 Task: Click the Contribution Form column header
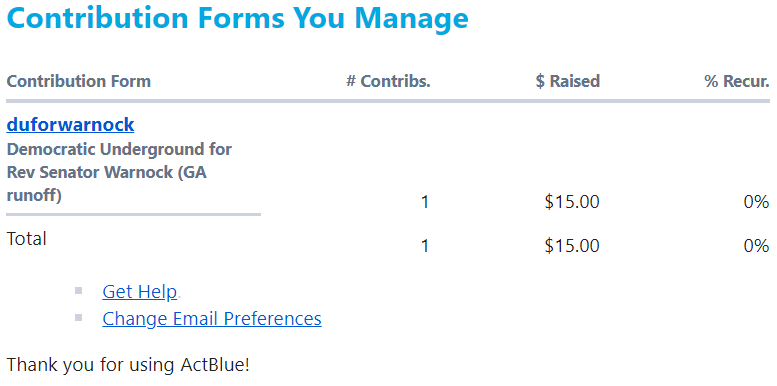[78, 81]
